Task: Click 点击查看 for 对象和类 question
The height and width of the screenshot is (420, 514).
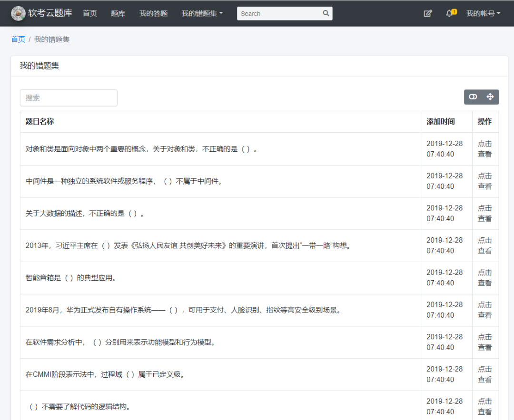Action: pyautogui.click(x=484, y=149)
